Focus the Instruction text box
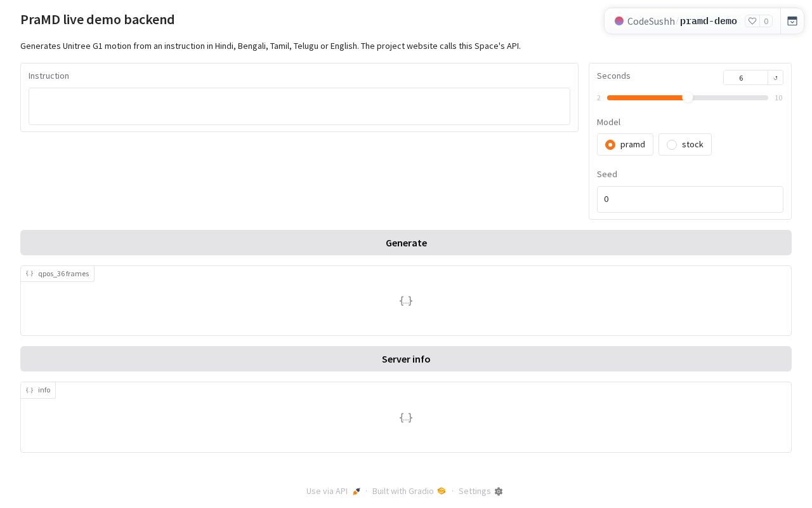Screen dimensions: 812x508 pyautogui.click(x=299, y=106)
